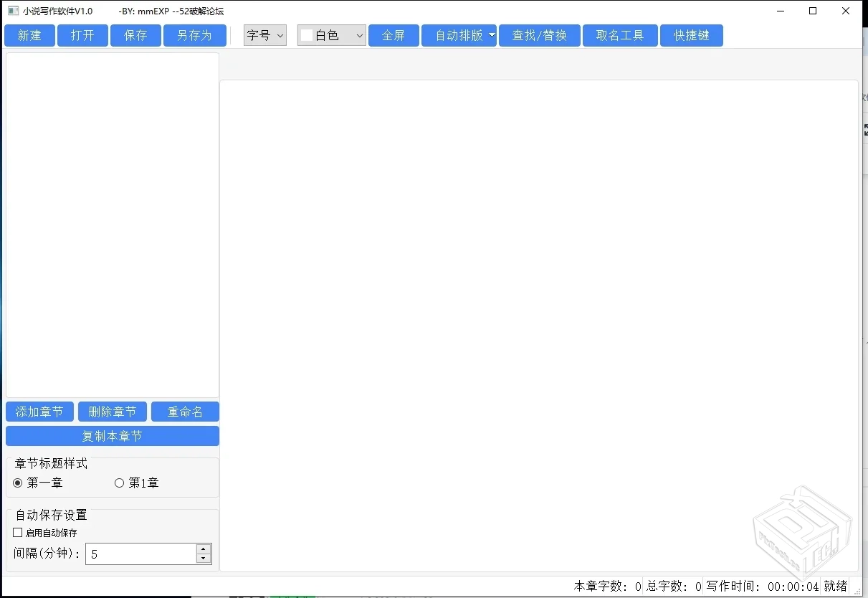Open an existing file using 打开
Viewport: 868px width, 598px height.
pos(82,35)
